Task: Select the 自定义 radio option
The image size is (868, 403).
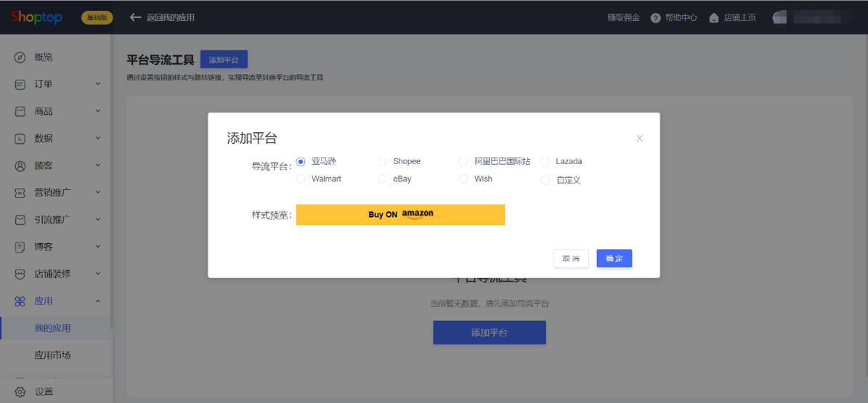Action: 545,180
